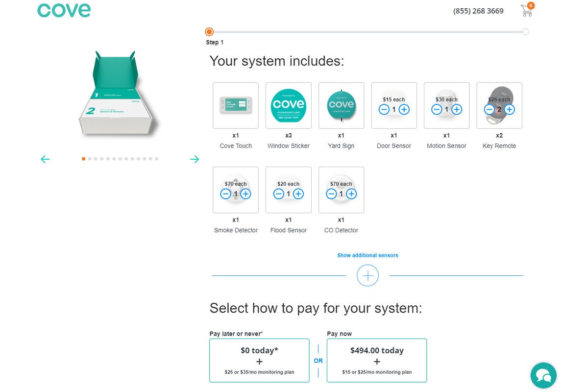Open the live chat bubble
The width and height of the screenshot is (588, 392).
(x=543, y=375)
